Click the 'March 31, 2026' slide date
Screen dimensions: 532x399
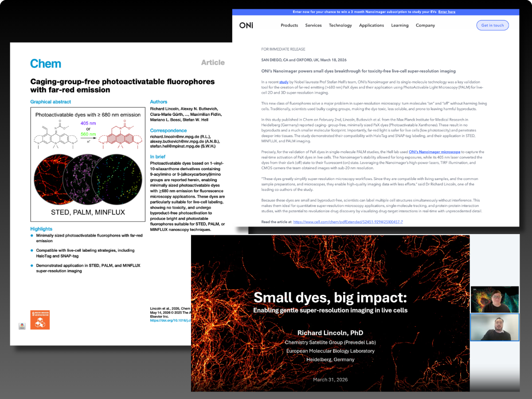click(330, 379)
